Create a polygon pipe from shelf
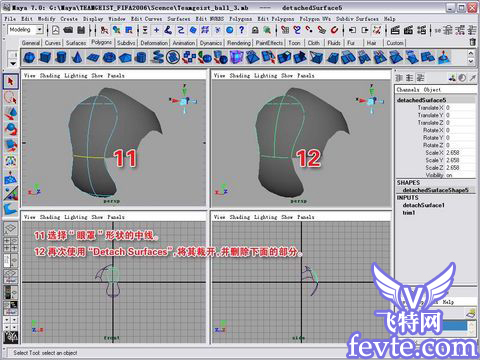480x360 pixels. pos(141,57)
